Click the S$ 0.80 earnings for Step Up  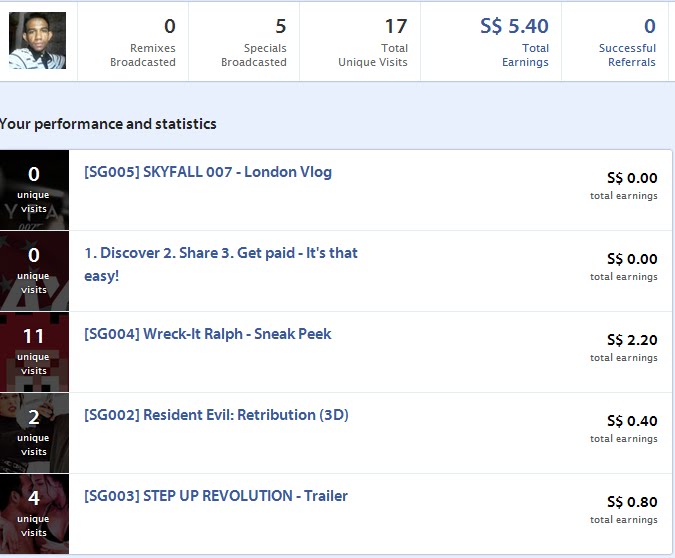point(632,502)
